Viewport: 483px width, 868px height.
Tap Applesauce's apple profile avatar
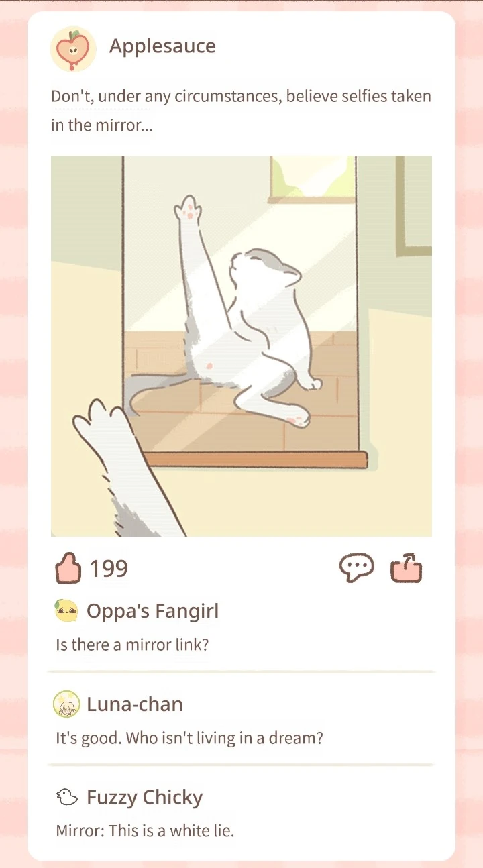(x=73, y=49)
